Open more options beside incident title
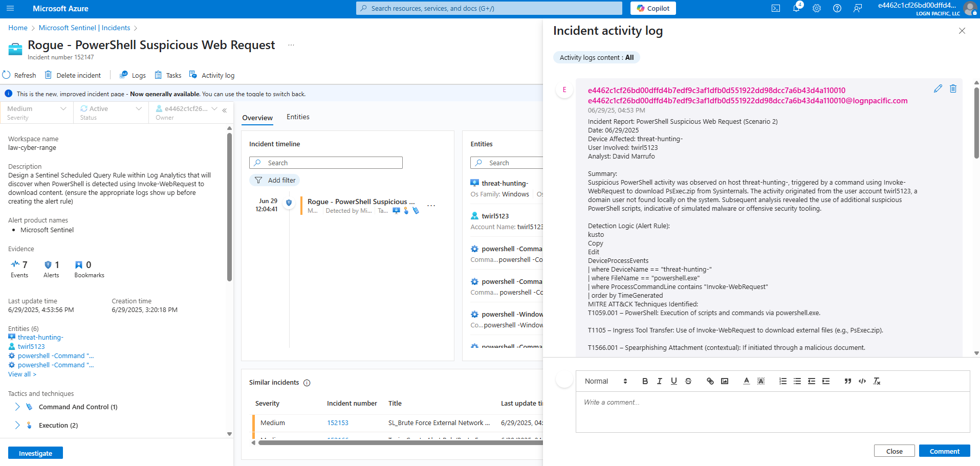Image resolution: width=980 pixels, height=466 pixels. tap(291, 45)
